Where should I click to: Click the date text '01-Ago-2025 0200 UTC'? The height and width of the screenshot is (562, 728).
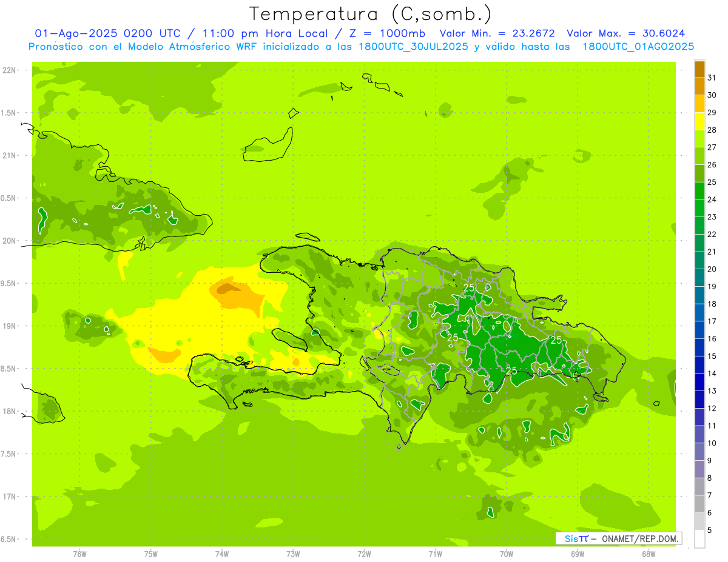point(107,33)
